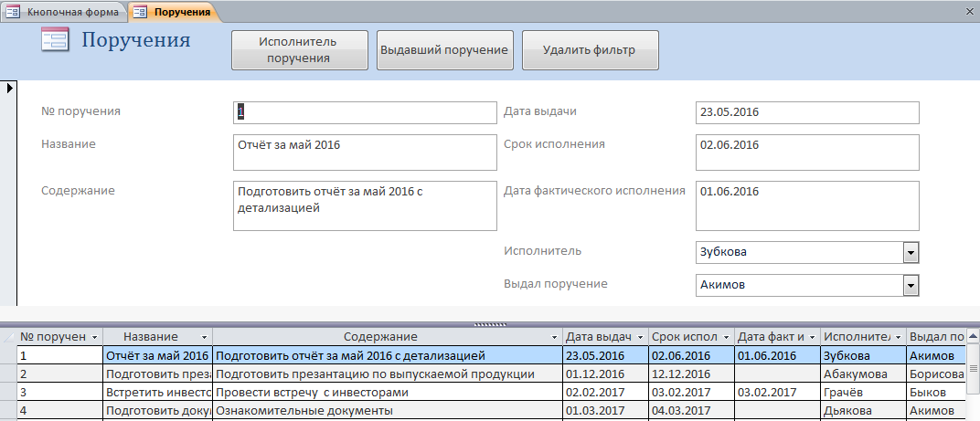The image size is (980, 421).
Task: Click the Удалить фильтр button
Action: click(x=590, y=50)
